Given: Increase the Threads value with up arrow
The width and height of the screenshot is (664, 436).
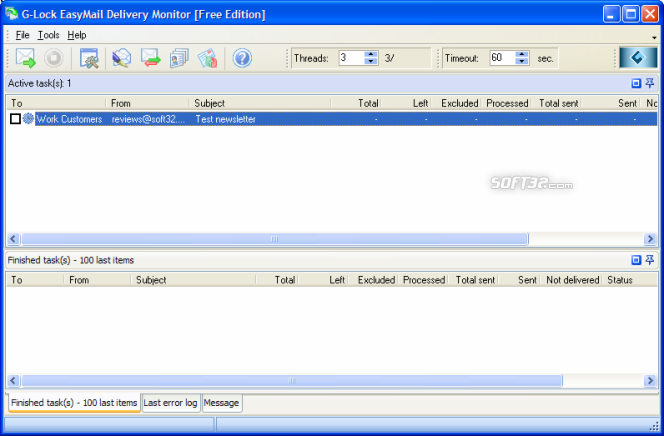Looking at the screenshot, I should click(x=371, y=54).
